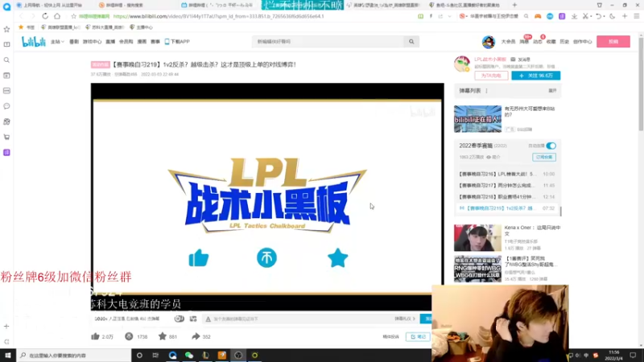Reload the page with the refresh icon

[x=45, y=16]
